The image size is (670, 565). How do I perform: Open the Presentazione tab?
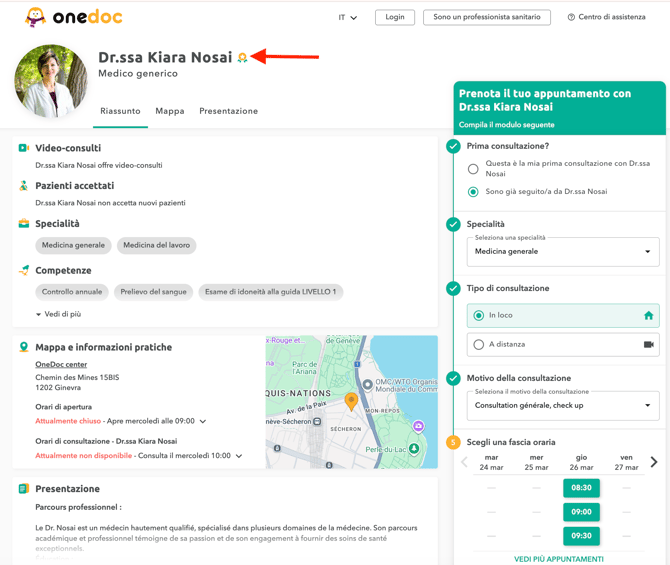(x=228, y=111)
